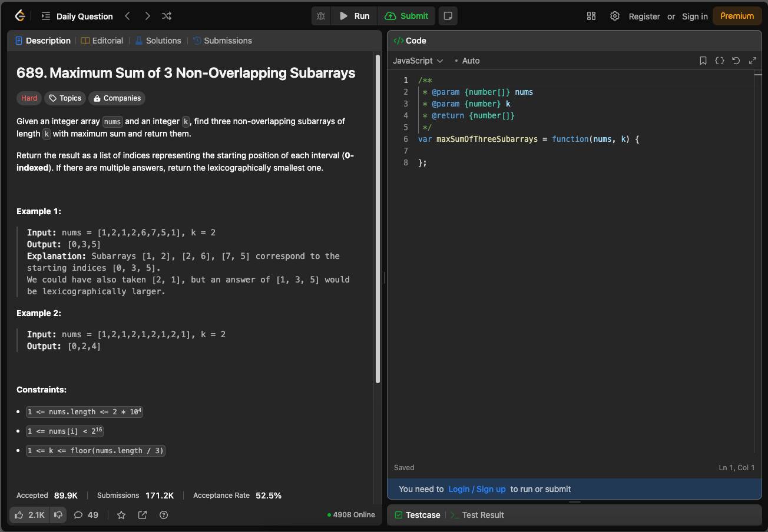
Task: Format code with the braces icon
Action: pyautogui.click(x=720, y=61)
